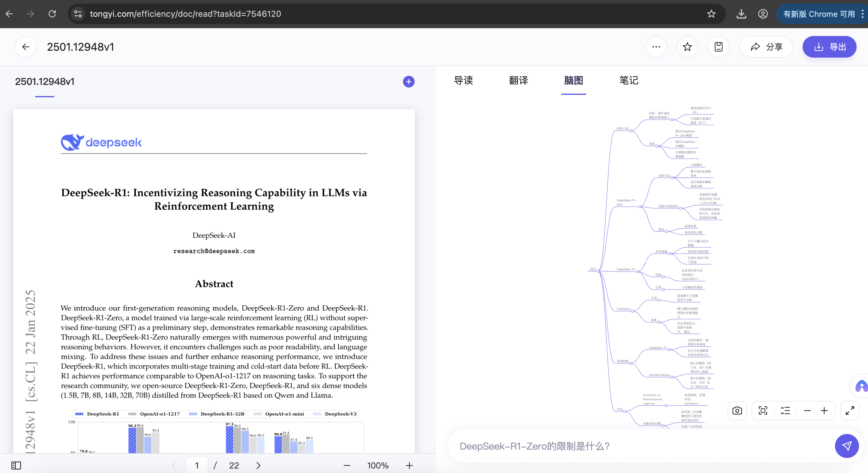Switch to the 脑图 tab
868x473 pixels.
tap(573, 80)
